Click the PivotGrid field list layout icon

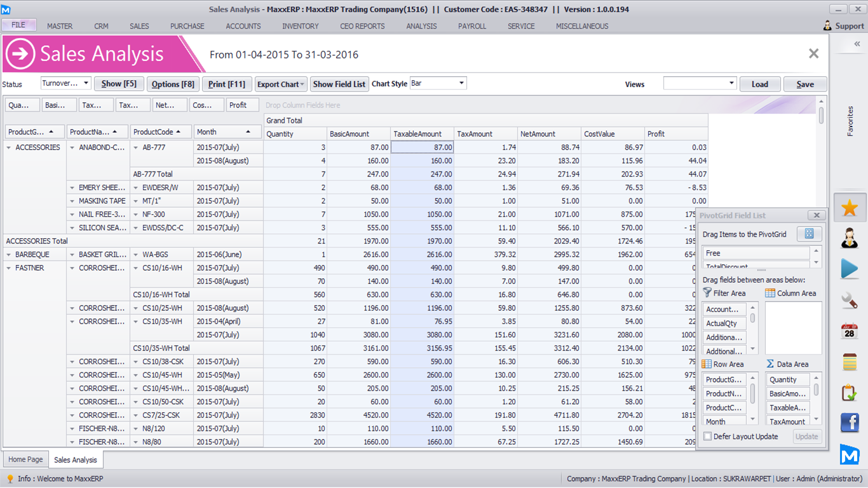coord(809,234)
